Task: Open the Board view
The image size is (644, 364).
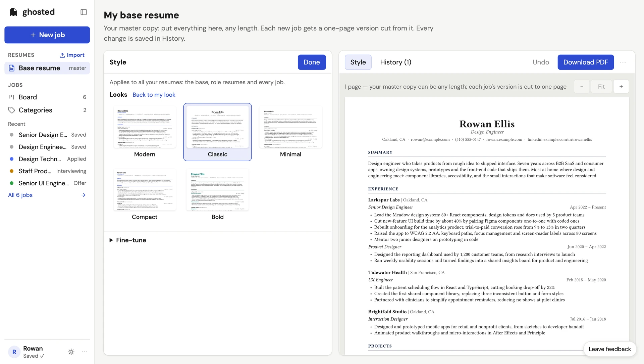Action: click(47, 97)
